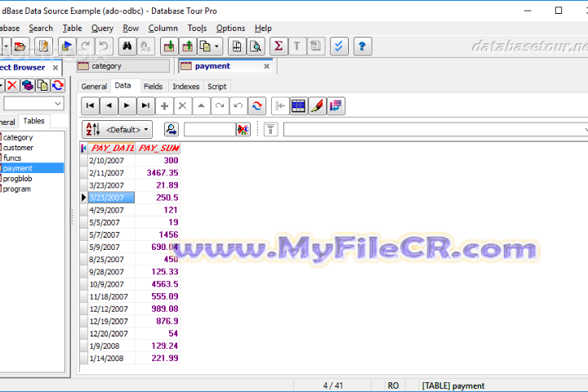Click the 3467.35 cell
The width and height of the screenshot is (588, 392).
[158, 173]
